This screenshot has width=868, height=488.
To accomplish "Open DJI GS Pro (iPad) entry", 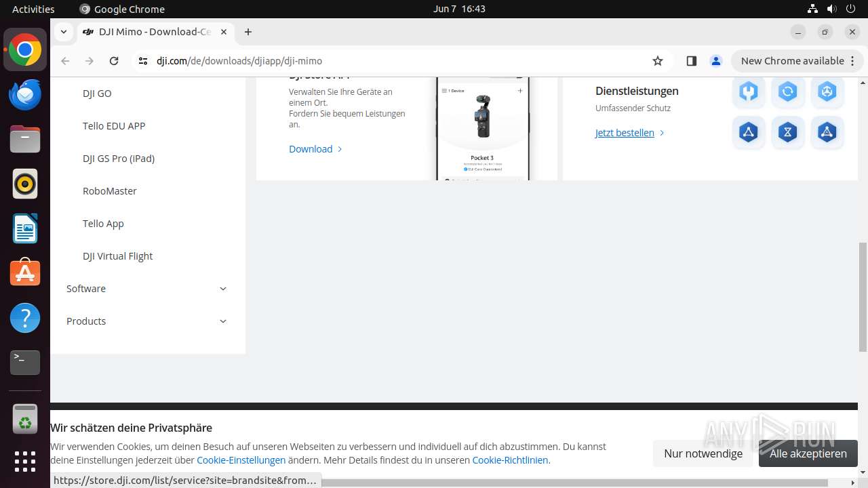I will click(119, 159).
